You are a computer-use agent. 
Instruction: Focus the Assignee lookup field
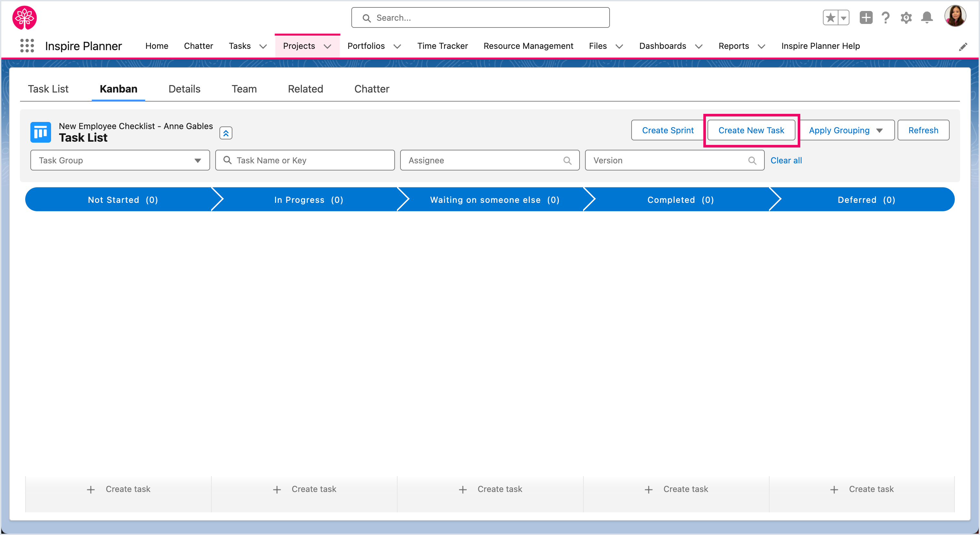[490, 160]
